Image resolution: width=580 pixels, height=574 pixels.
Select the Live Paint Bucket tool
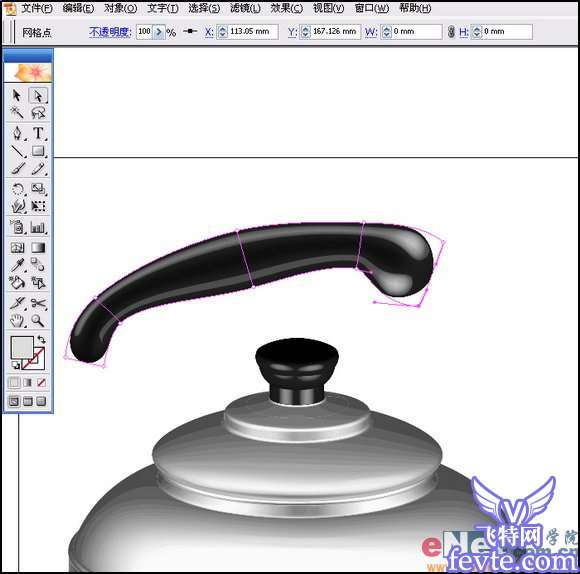[x=17, y=283]
